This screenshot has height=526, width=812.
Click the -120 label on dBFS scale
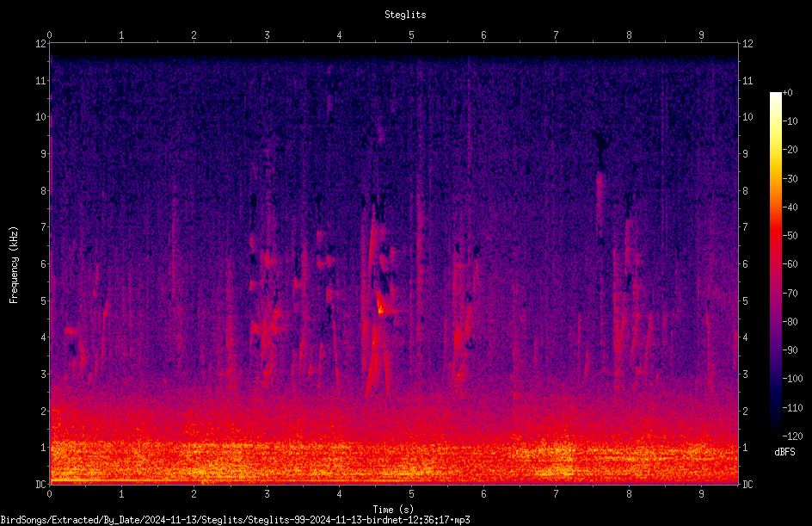tap(792, 436)
